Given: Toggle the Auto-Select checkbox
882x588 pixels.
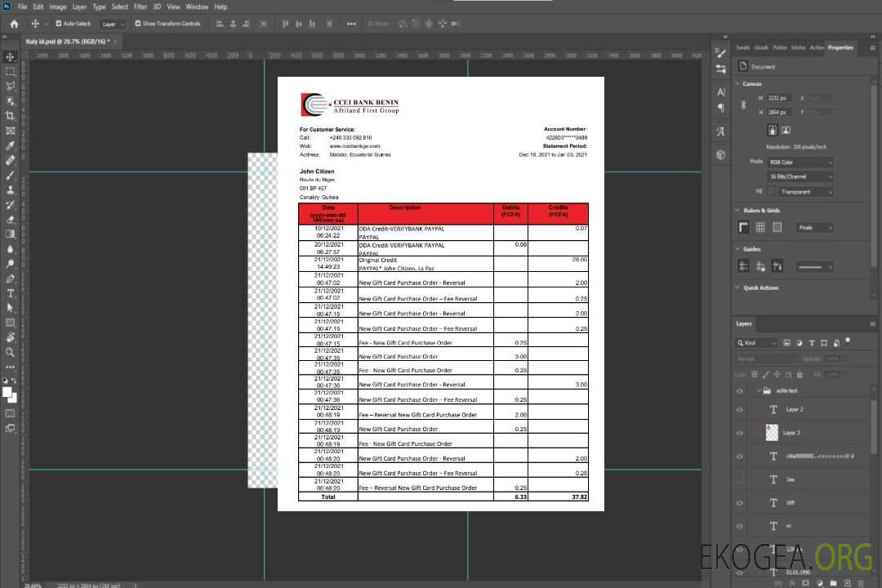Looking at the screenshot, I should pos(59,24).
